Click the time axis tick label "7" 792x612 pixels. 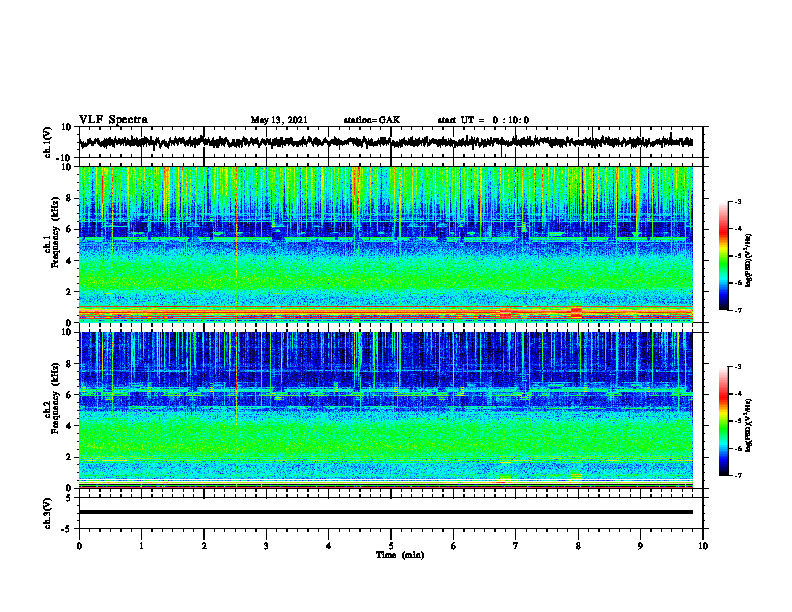[516, 546]
